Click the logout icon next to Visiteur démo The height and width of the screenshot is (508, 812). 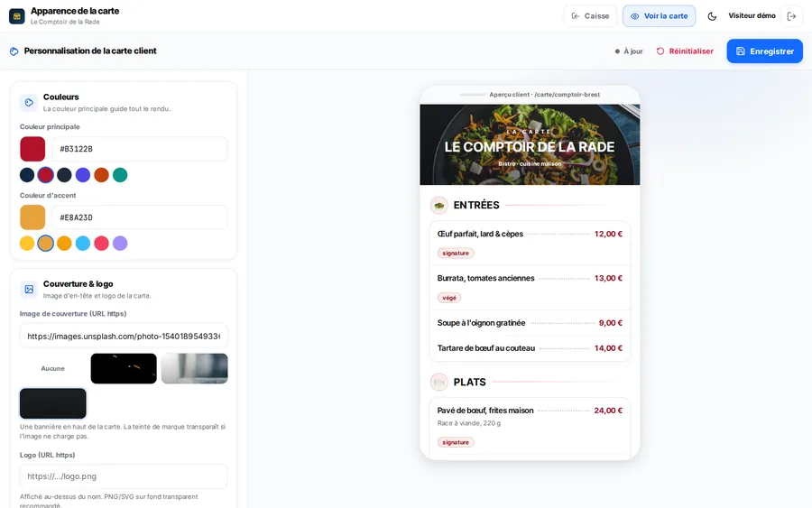click(791, 16)
